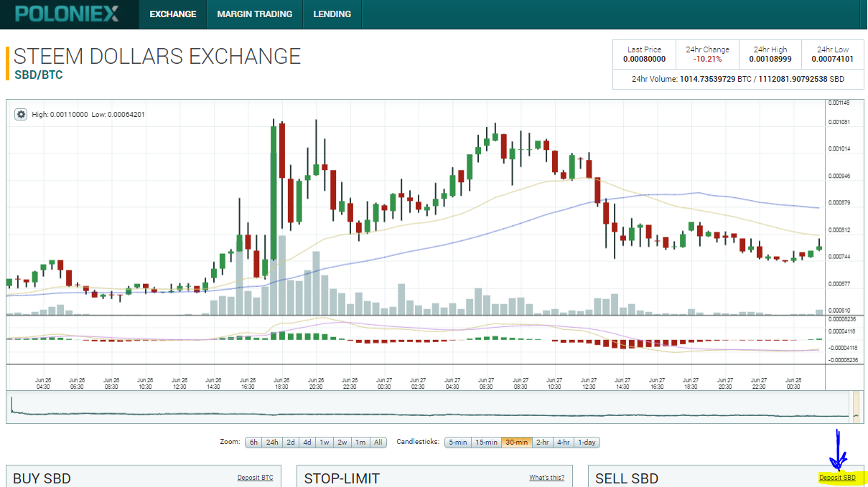Set chart zoom to 2d
Image resolution: width=868 pixels, height=487 pixels.
tap(291, 442)
